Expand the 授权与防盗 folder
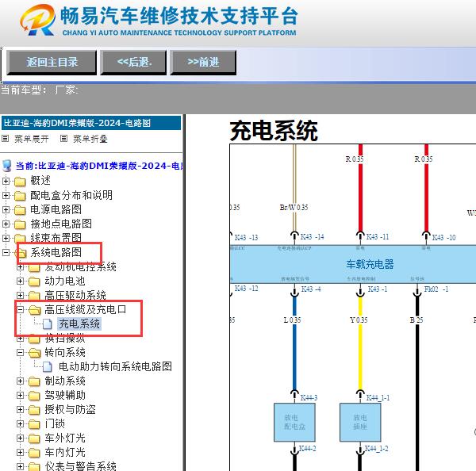Viewport: 476px width, 471px height. coord(20,410)
